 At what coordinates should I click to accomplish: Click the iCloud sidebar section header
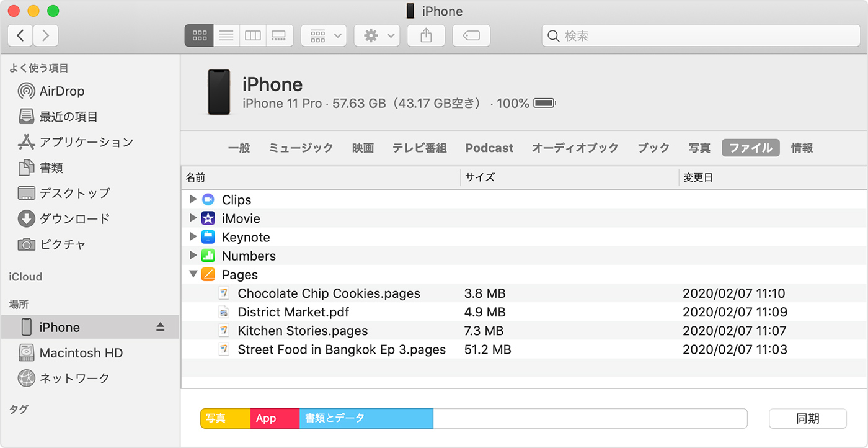pyautogui.click(x=25, y=277)
